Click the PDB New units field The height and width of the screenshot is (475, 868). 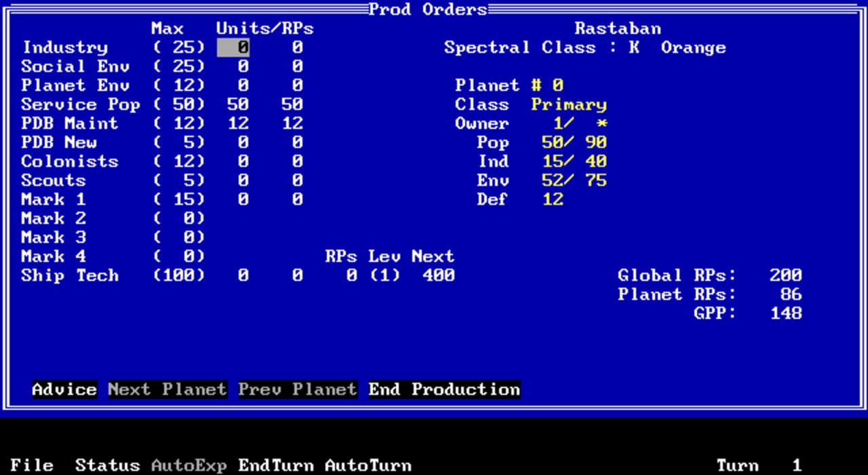click(x=240, y=142)
